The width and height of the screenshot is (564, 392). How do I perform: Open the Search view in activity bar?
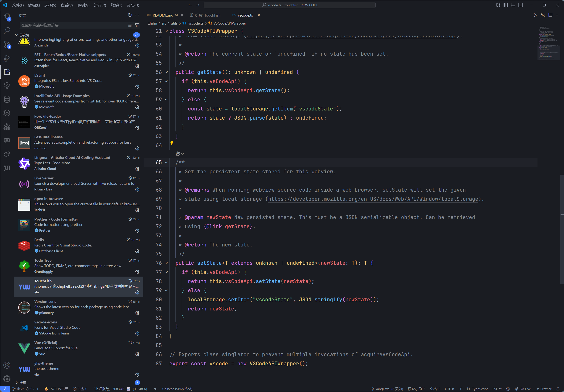[7, 30]
